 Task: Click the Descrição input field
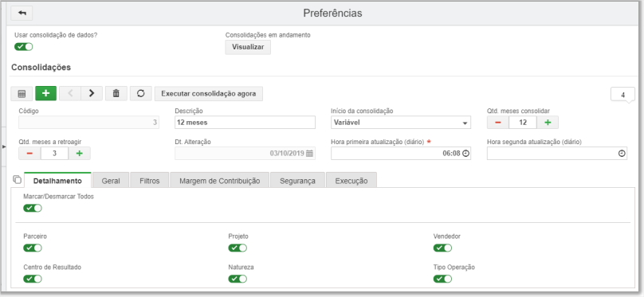[x=245, y=123]
